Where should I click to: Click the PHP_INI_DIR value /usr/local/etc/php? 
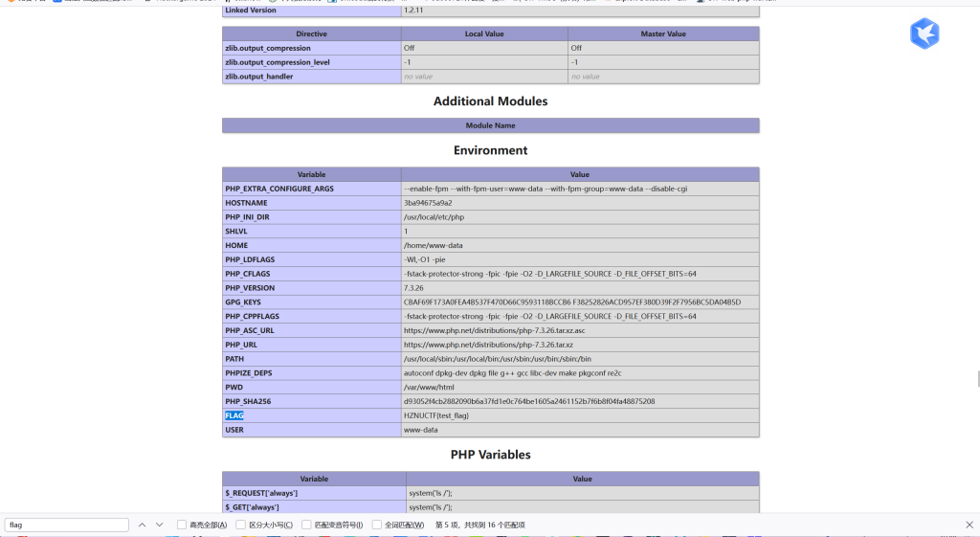tap(434, 217)
